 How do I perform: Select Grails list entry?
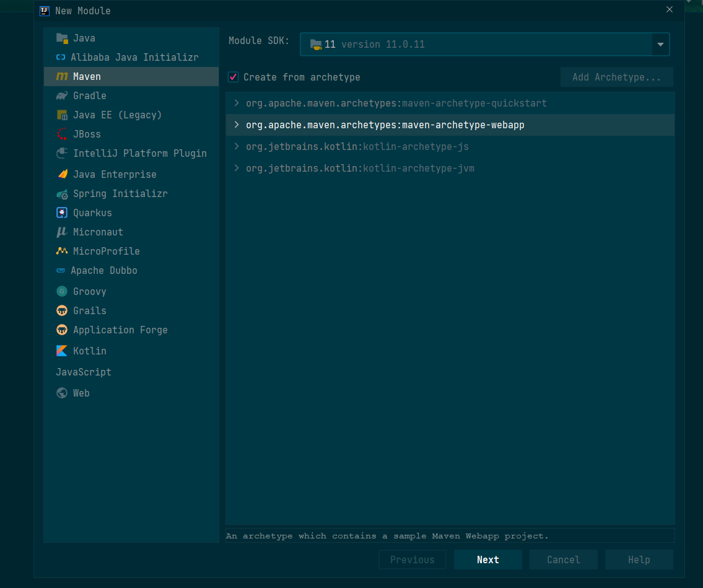tap(131, 311)
